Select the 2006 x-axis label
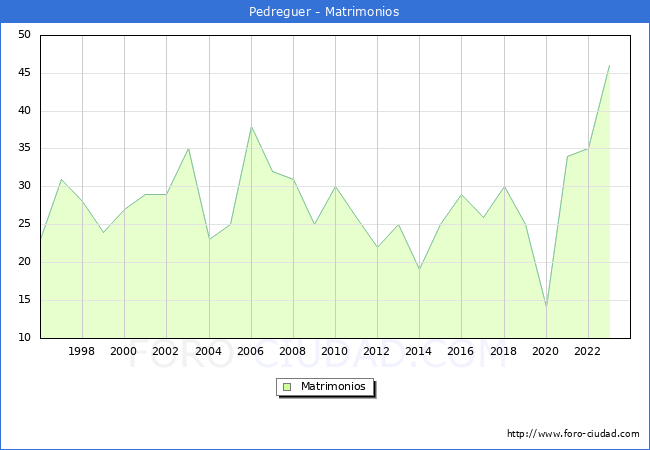The image size is (650, 450). click(250, 351)
